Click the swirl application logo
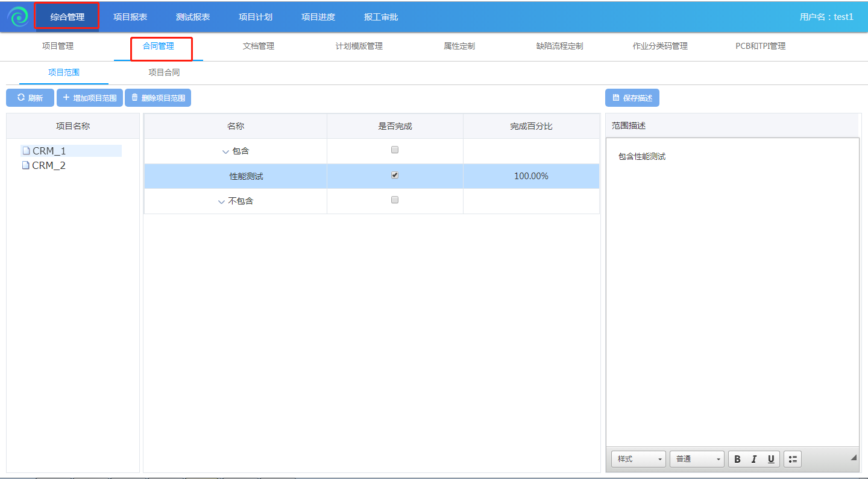 click(x=18, y=17)
